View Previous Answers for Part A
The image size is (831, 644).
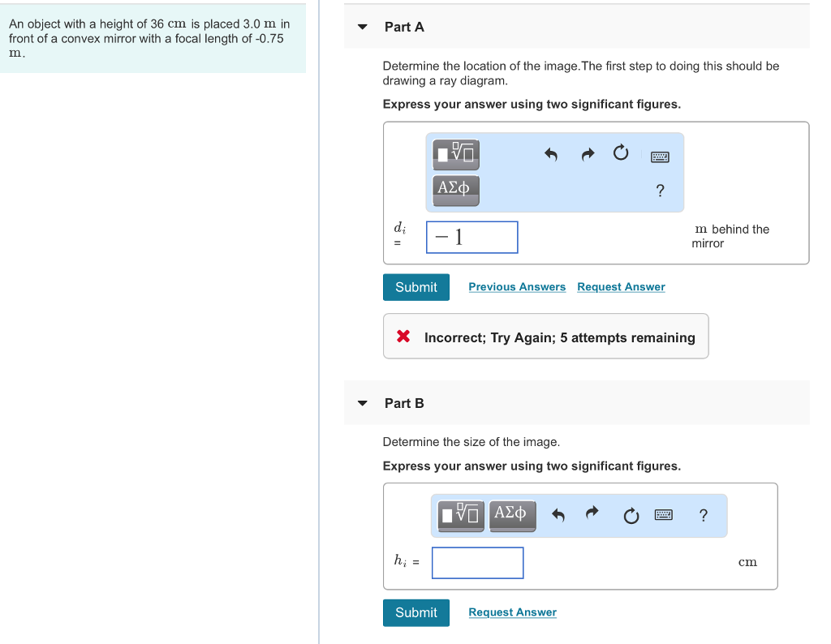[517, 287]
